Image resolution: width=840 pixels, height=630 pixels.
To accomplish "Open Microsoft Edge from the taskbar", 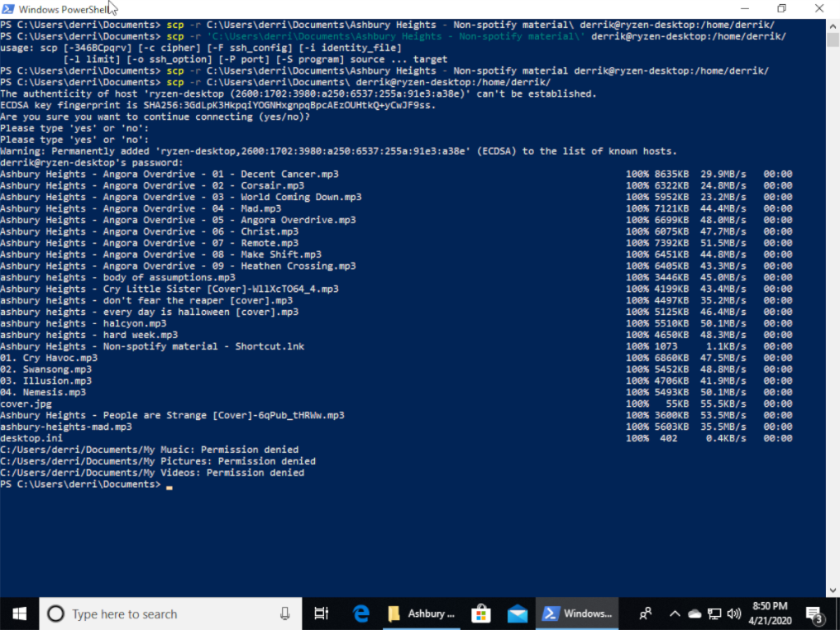I will [361, 614].
